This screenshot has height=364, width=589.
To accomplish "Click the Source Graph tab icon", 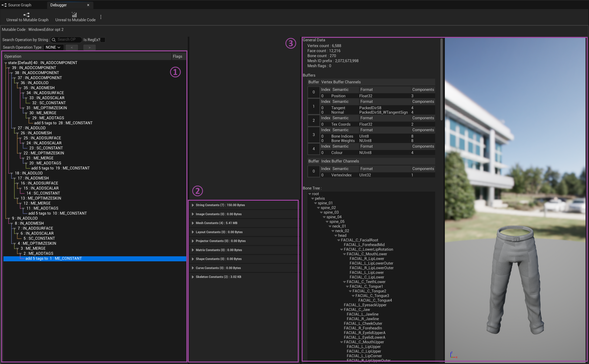I will tap(4, 5).
